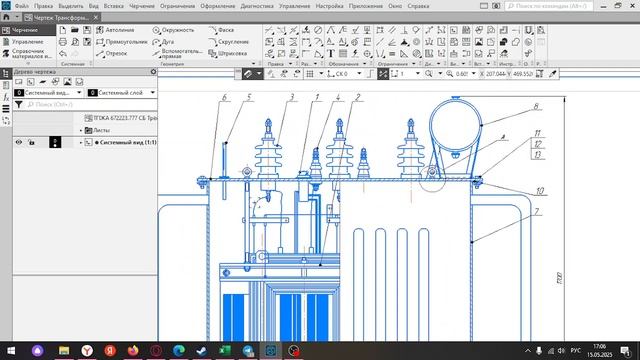Open Excel from the taskbar

tap(225, 351)
